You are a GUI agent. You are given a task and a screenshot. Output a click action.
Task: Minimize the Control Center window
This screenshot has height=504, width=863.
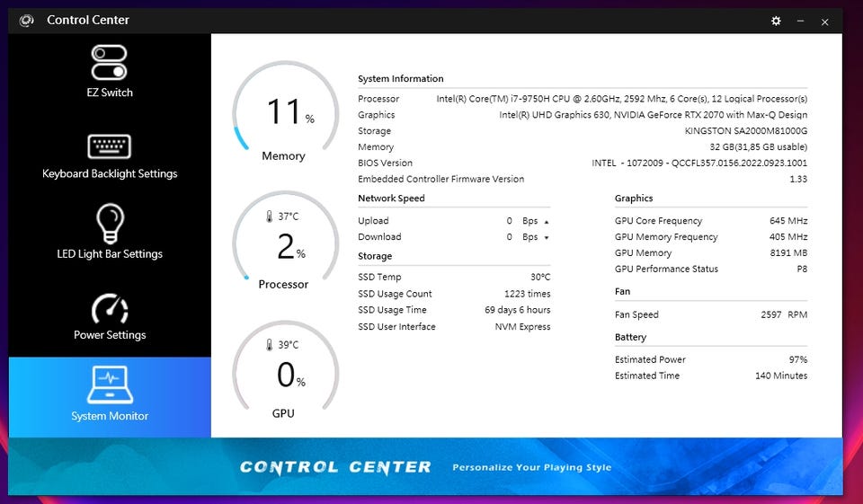tap(800, 21)
